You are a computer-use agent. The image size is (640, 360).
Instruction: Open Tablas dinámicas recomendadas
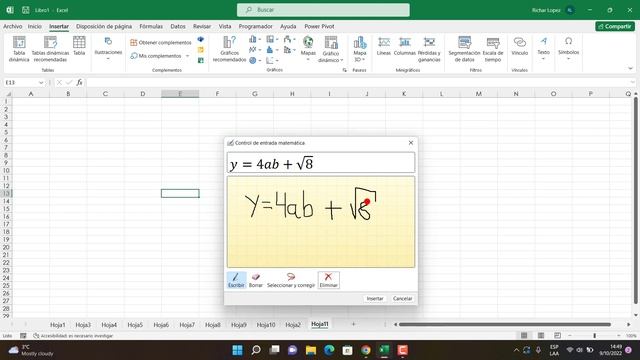point(50,49)
